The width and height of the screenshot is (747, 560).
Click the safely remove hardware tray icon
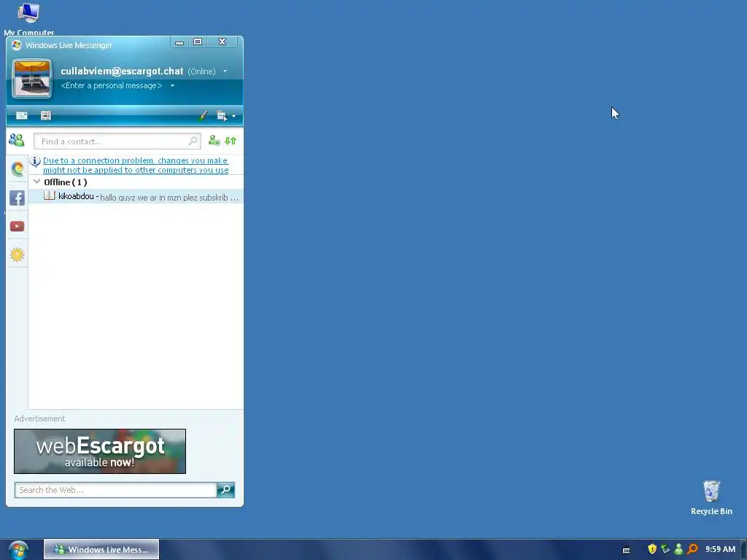(665, 549)
